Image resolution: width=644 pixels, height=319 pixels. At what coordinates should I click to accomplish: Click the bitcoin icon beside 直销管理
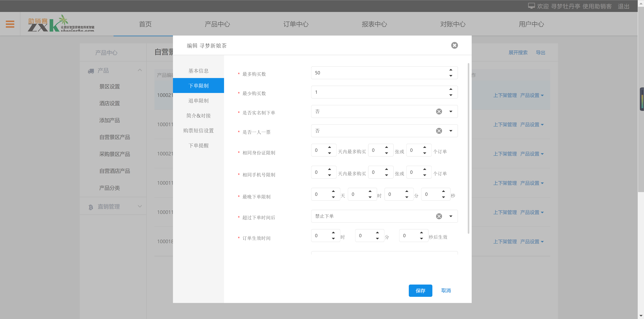91,207
